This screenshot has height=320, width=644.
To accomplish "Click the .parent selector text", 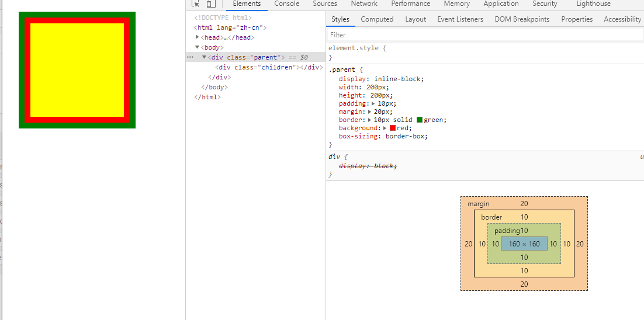I will (342, 69).
